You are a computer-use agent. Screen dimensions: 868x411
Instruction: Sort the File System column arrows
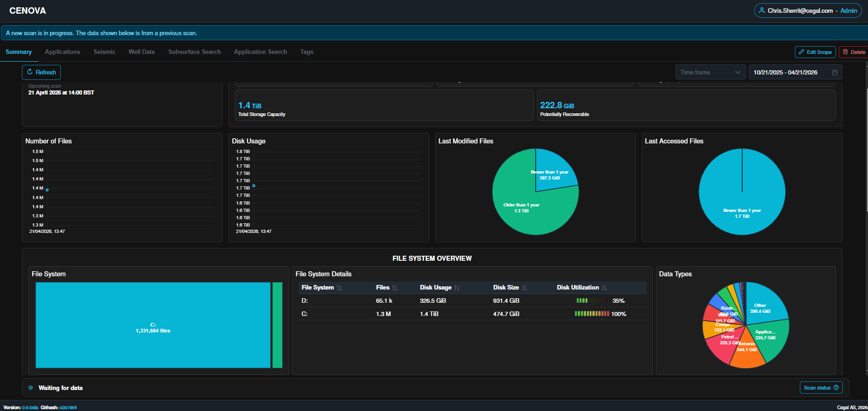coord(339,288)
